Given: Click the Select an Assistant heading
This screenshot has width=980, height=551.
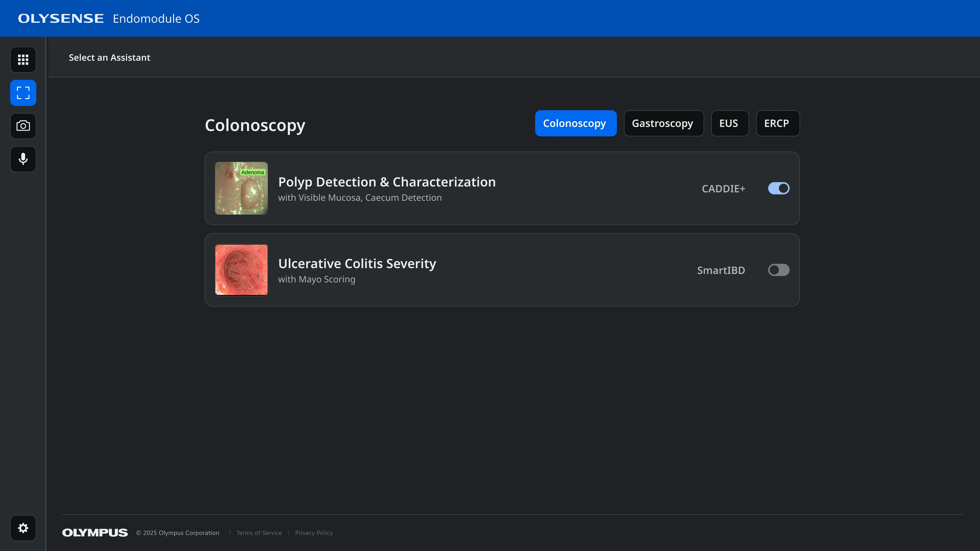Looking at the screenshot, I should 110,57.
